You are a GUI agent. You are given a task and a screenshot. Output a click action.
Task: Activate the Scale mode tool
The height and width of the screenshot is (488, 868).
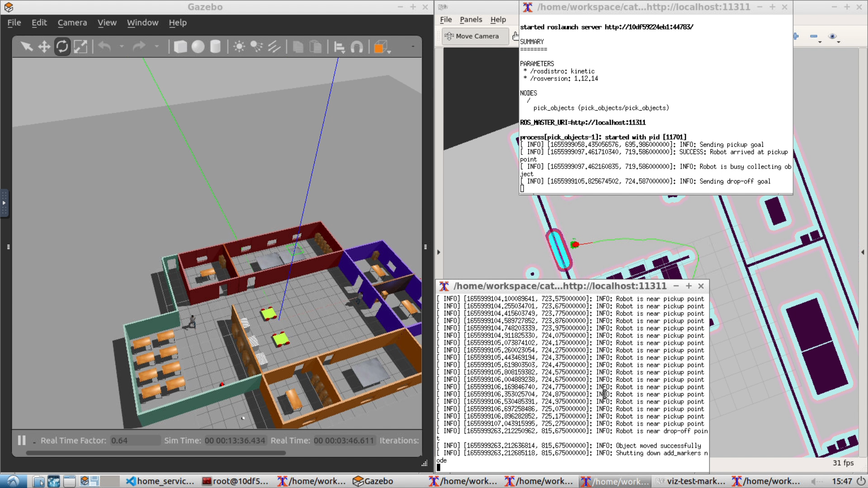tap(80, 47)
